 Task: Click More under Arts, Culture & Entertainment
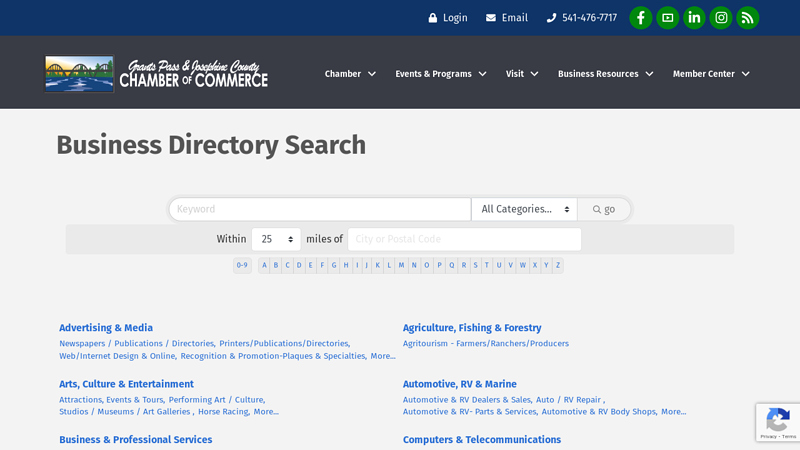coord(266,411)
